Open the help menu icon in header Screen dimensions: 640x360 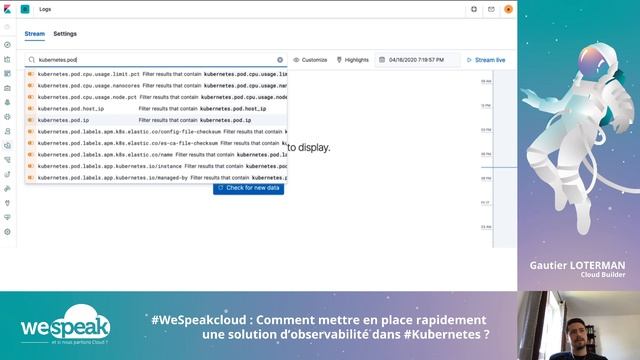474,9
